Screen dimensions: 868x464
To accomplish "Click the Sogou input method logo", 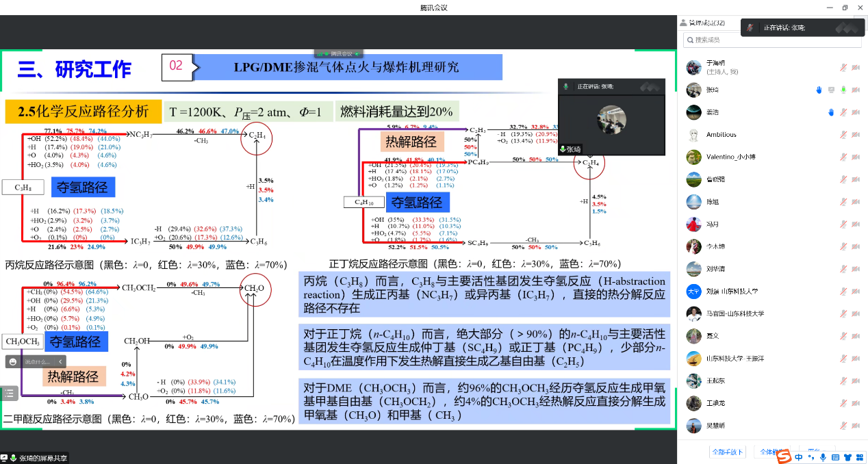I will 783,456.
